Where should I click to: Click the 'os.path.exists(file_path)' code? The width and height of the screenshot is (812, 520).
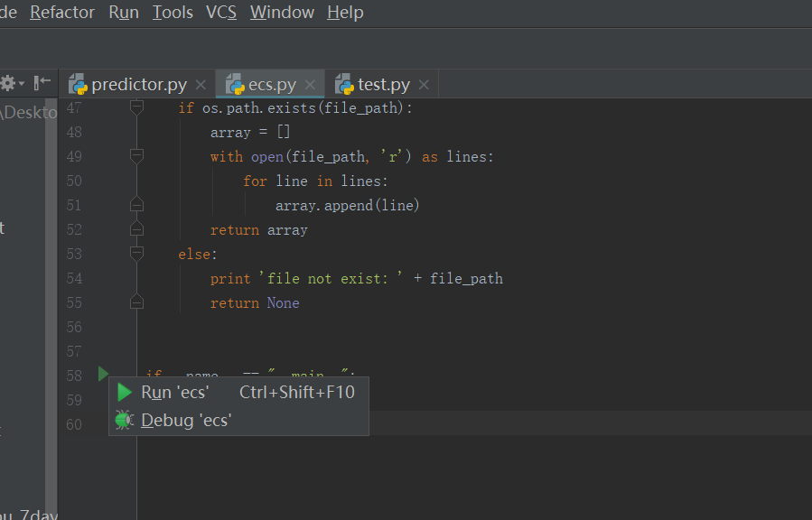(303, 108)
